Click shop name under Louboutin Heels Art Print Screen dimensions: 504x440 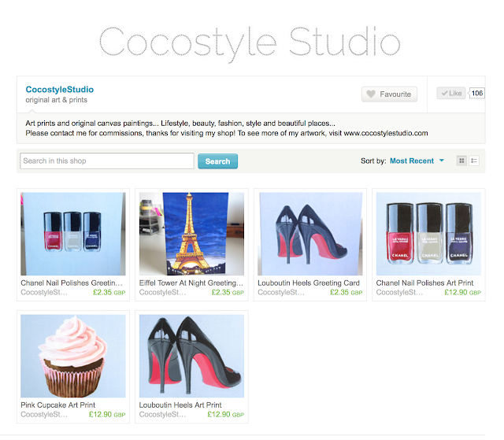(x=162, y=415)
